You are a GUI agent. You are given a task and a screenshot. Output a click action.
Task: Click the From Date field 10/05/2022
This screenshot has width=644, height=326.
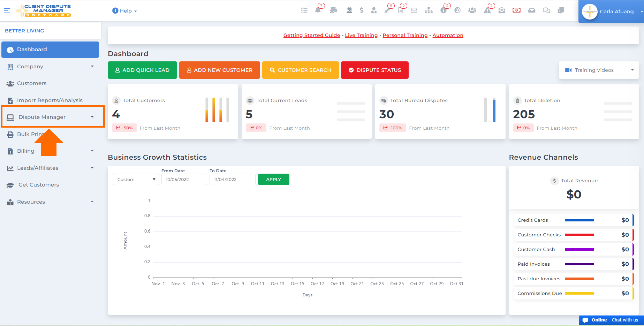click(184, 180)
